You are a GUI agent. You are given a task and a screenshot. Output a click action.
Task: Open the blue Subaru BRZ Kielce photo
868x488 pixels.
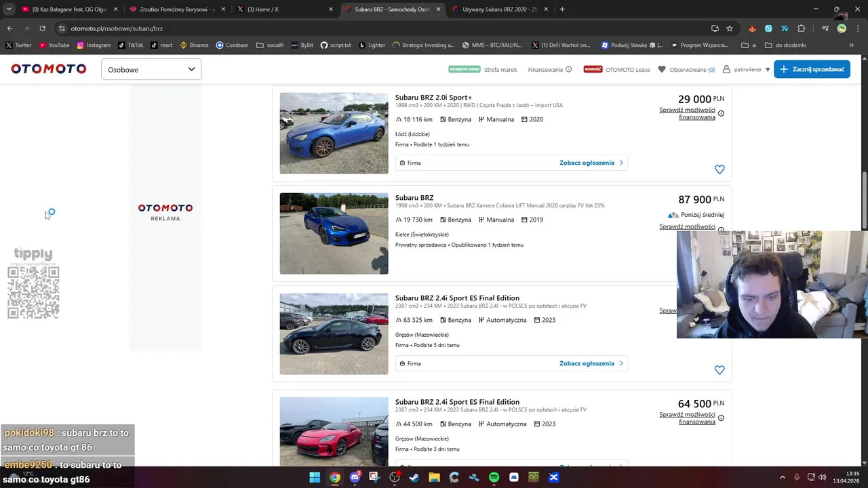334,233
